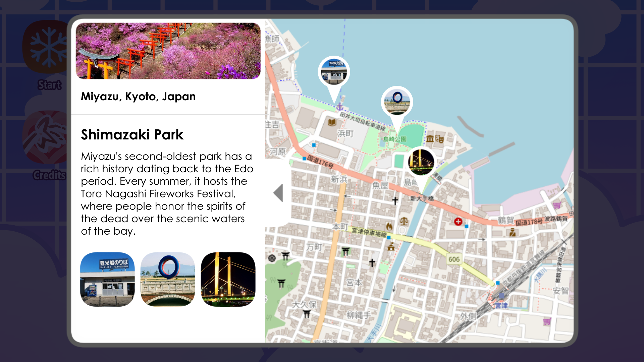The height and width of the screenshot is (362, 644).
Task: Click the Miyazu train station marker
Action: tap(501, 296)
